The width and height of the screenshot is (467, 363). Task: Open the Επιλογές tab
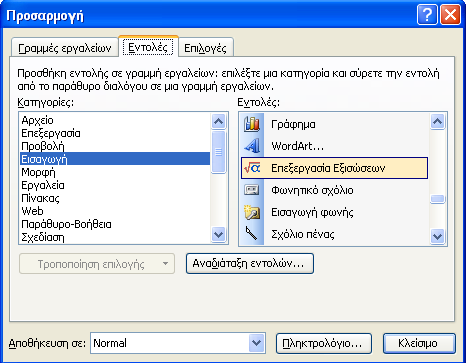pyautogui.click(x=205, y=48)
